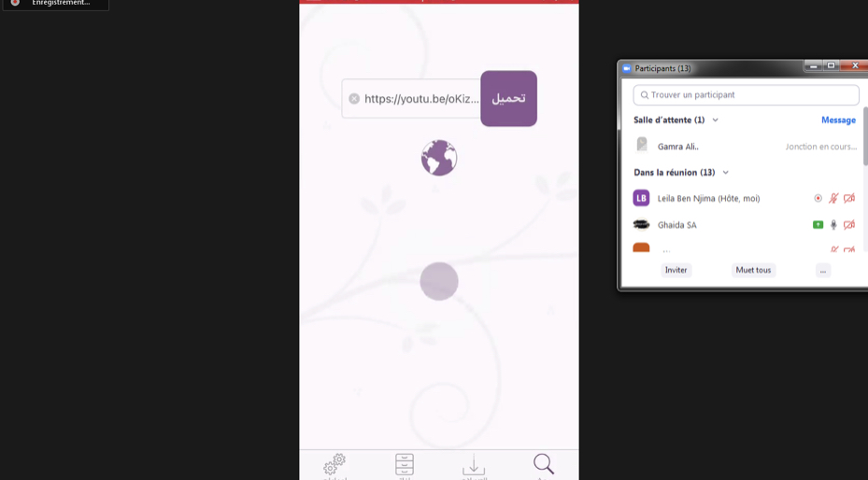
Task: Search in Trouver un participant field
Action: tap(746, 95)
